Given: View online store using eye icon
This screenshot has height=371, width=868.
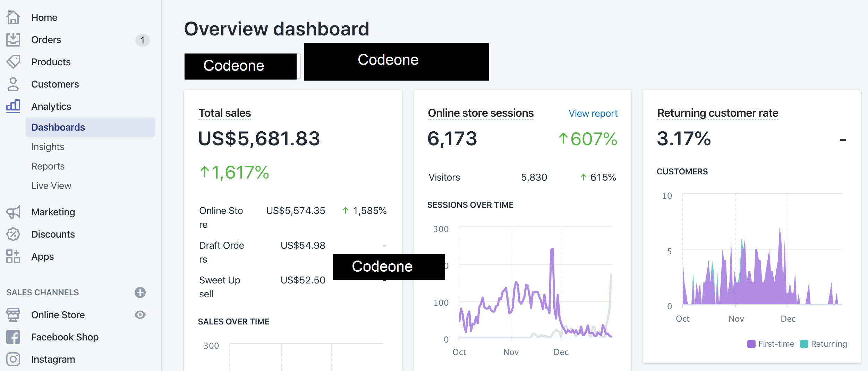Looking at the screenshot, I should pyautogui.click(x=140, y=315).
